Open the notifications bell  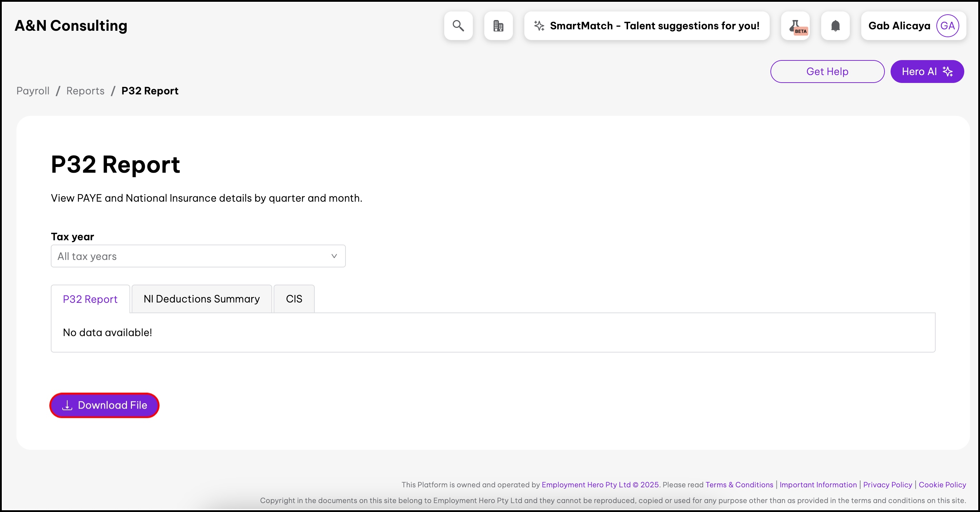[x=835, y=26]
